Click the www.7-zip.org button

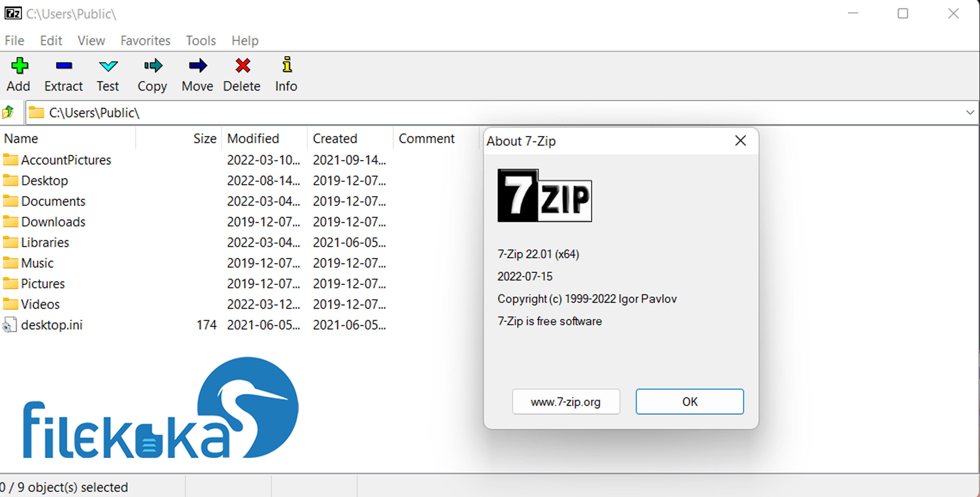566,401
